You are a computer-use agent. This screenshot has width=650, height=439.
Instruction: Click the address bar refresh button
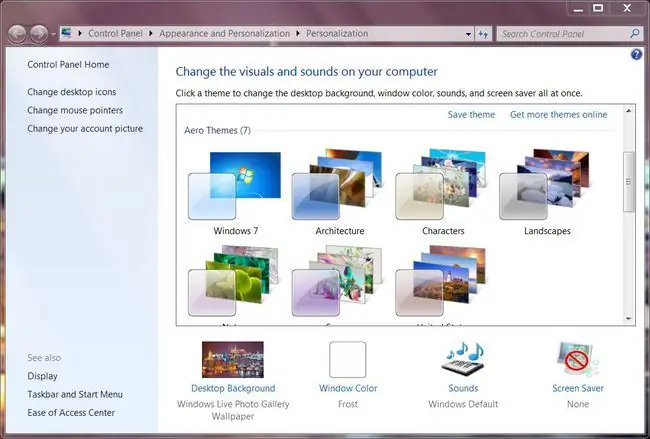tap(483, 34)
